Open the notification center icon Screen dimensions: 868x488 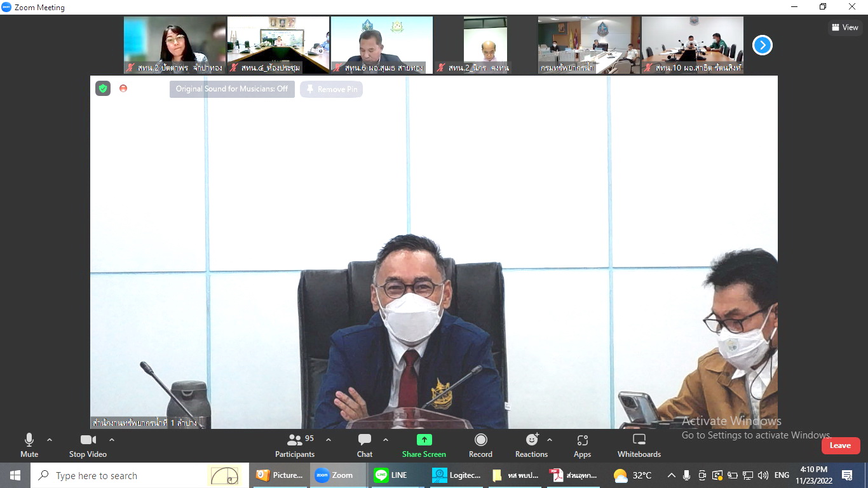coord(847,475)
